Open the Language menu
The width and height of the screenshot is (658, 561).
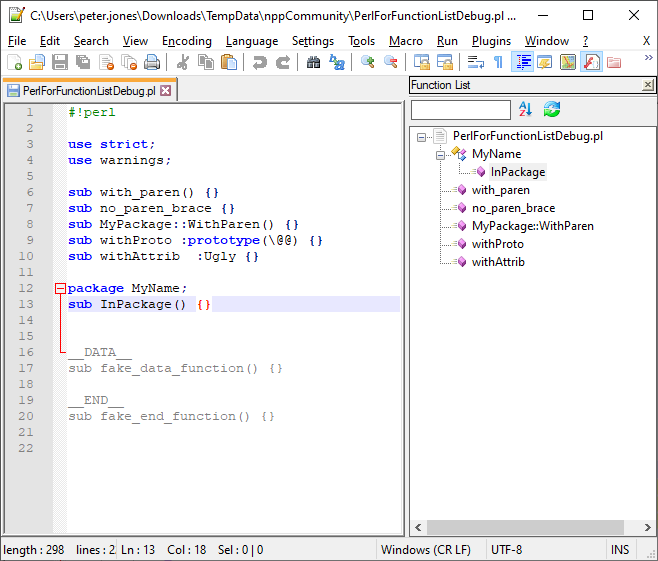click(252, 41)
